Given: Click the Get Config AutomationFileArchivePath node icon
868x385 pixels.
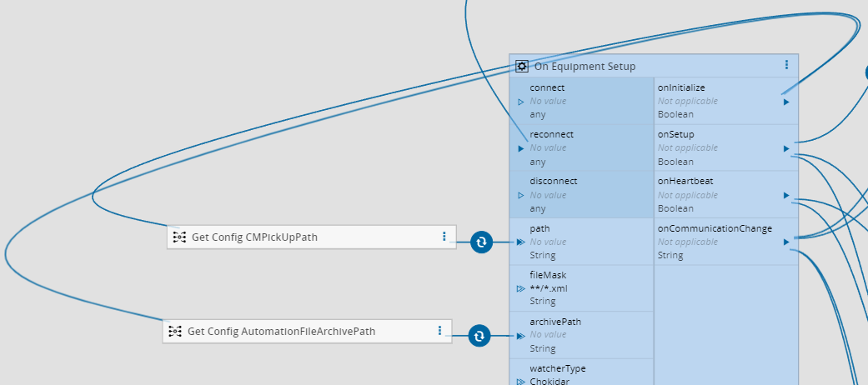Looking at the screenshot, I should (175, 332).
